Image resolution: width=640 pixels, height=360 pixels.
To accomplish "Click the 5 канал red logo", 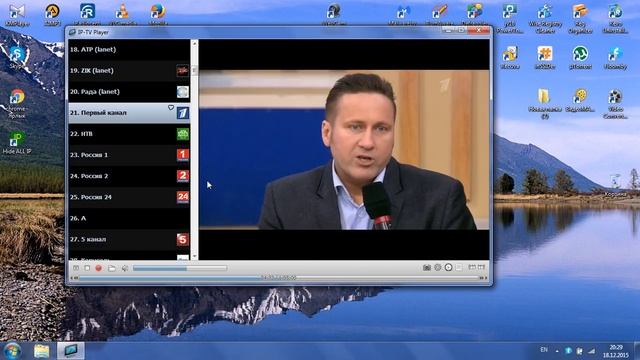I will [x=182, y=239].
